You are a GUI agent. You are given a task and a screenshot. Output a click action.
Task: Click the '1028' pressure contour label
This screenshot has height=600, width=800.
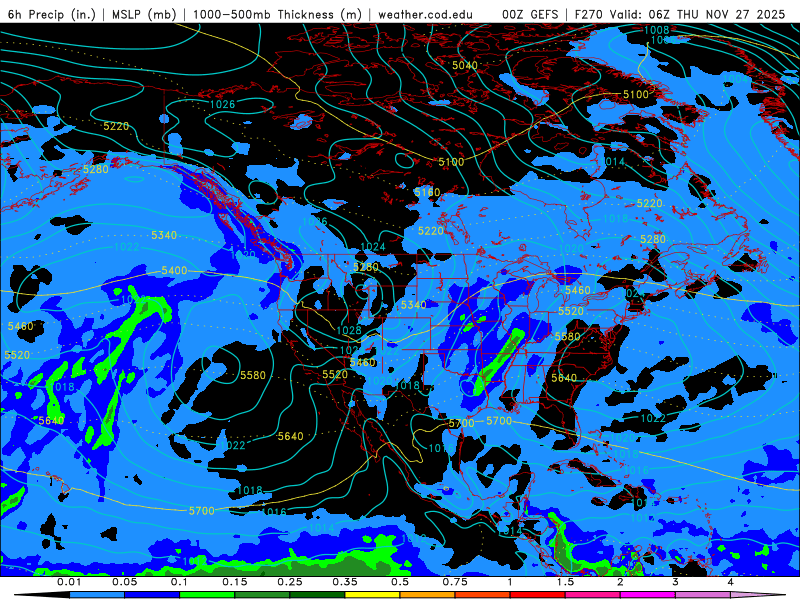point(349,330)
